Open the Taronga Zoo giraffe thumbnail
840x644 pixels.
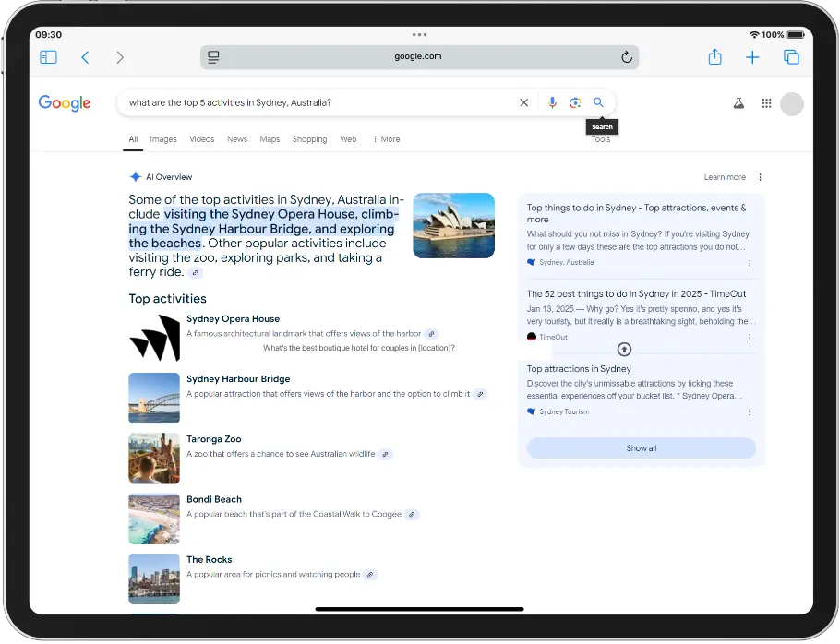[154, 459]
